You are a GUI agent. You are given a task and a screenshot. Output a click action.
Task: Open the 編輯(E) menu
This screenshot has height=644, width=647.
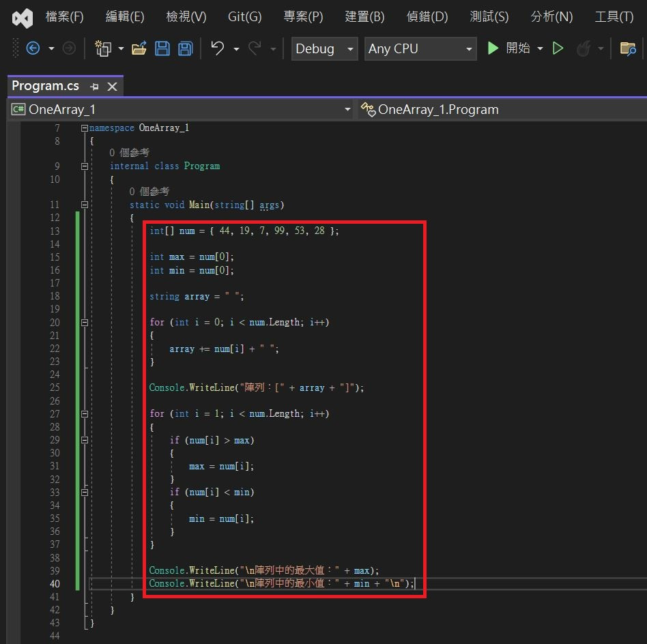coord(125,17)
